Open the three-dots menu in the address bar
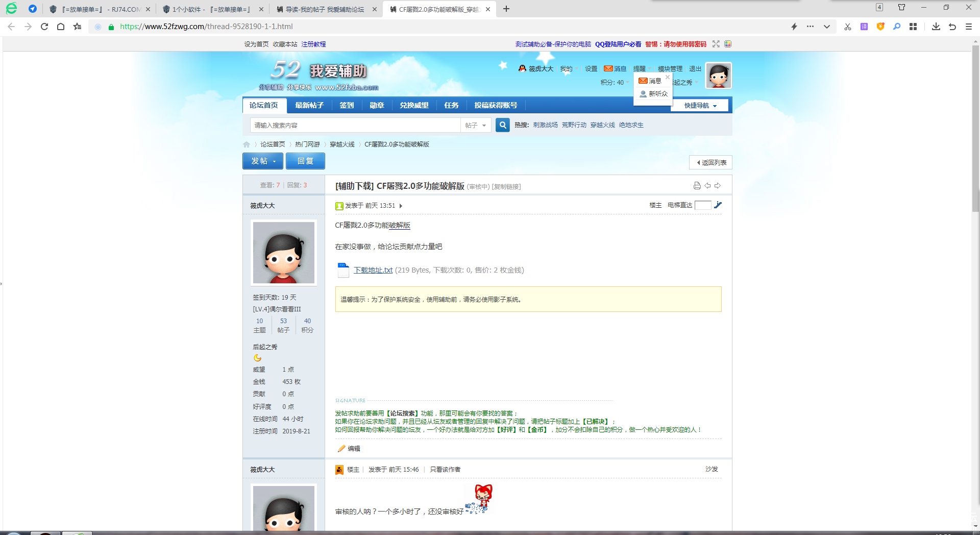This screenshot has height=535, width=980. click(810, 27)
